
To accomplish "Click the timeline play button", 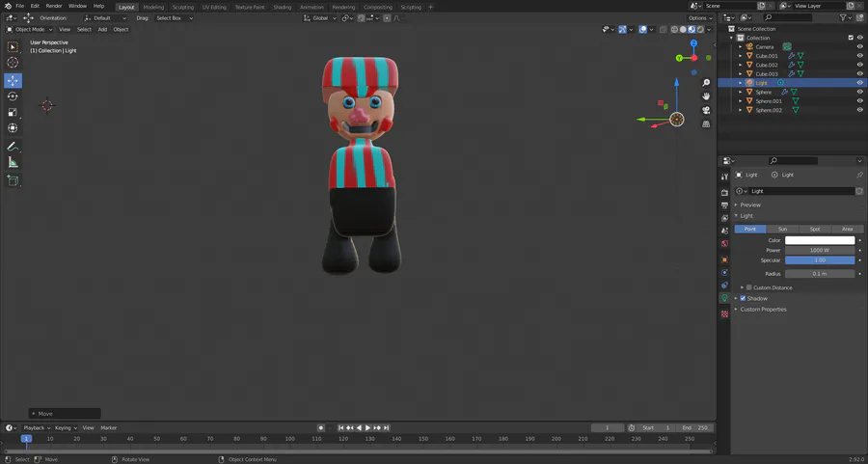I will click(367, 428).
